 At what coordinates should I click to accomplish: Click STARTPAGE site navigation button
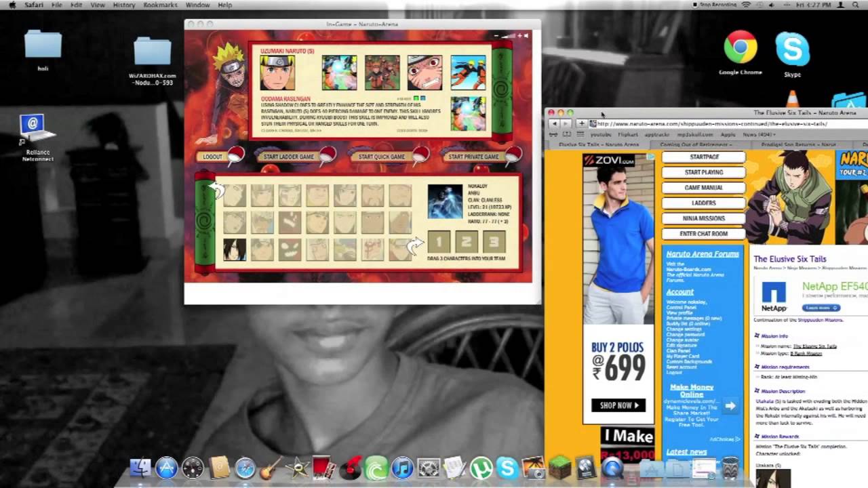(704, 157)
